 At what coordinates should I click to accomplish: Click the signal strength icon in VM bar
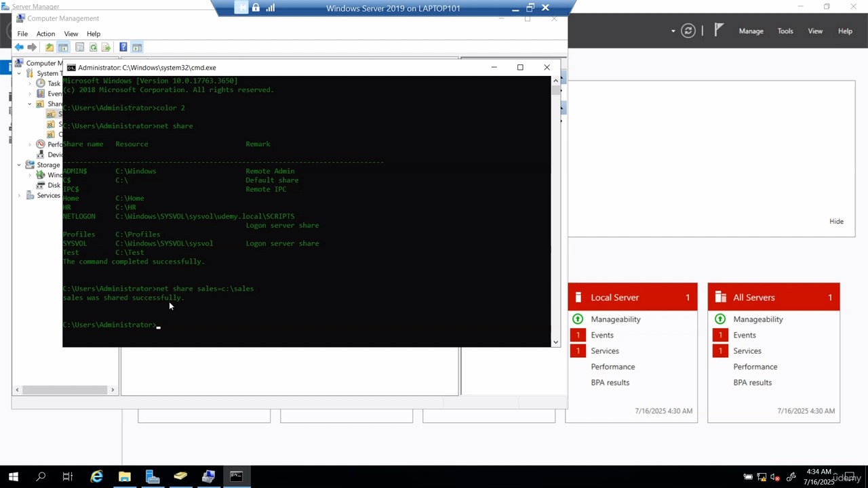[x=271, y=8]
